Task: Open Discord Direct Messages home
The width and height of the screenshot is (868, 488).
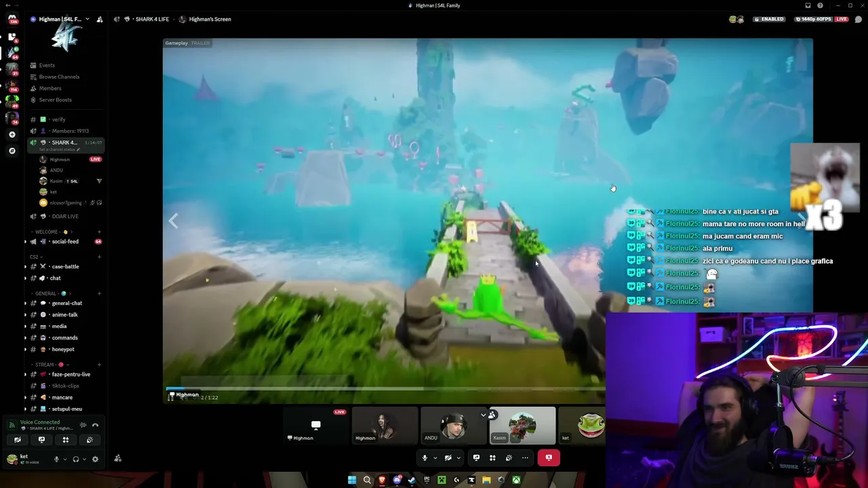Action: pos(12,19)
